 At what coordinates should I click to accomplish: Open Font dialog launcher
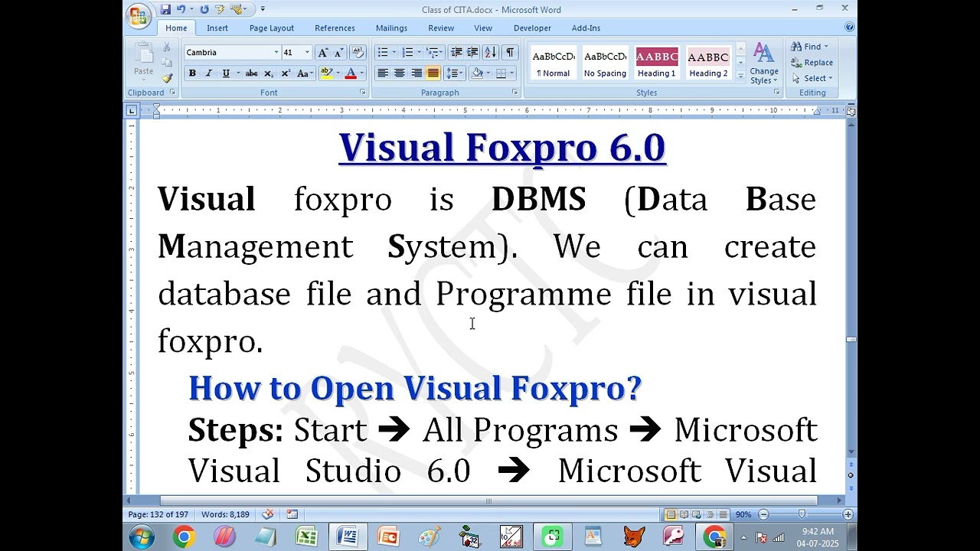(x=363, y=93)
